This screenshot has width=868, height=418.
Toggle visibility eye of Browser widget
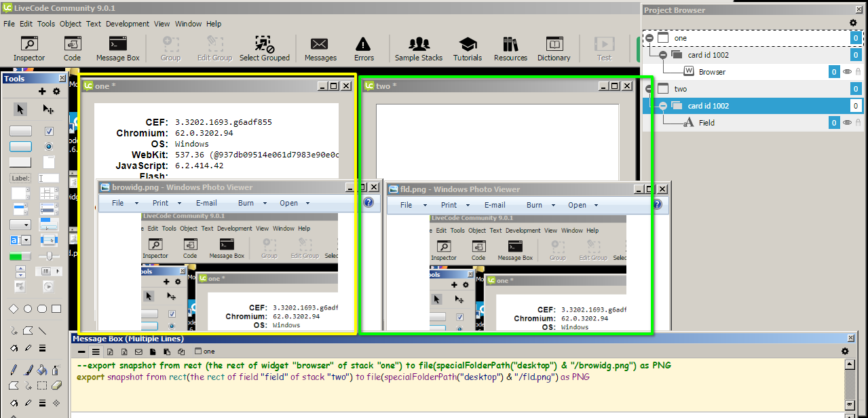coord(847,71)
